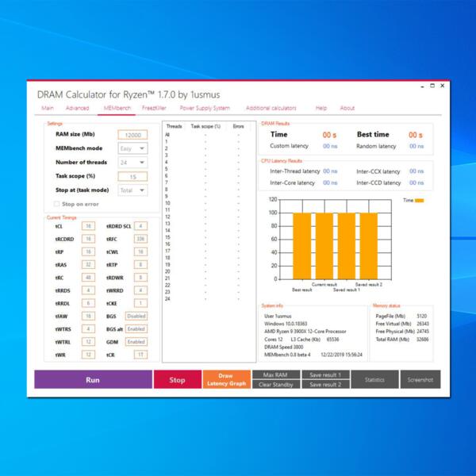The image size is (476, 476).
Task: Click the Total RAM (Mb) value
Action: coord(423,339)
